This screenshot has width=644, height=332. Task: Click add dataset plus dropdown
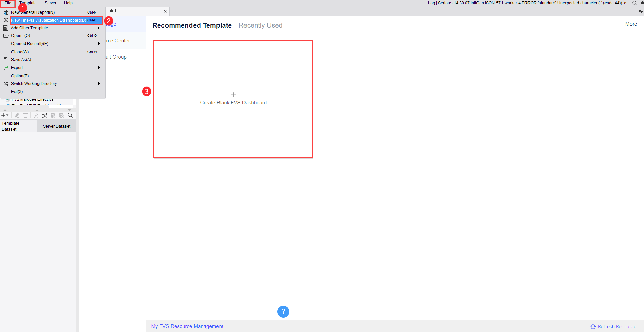pos(5,115)
